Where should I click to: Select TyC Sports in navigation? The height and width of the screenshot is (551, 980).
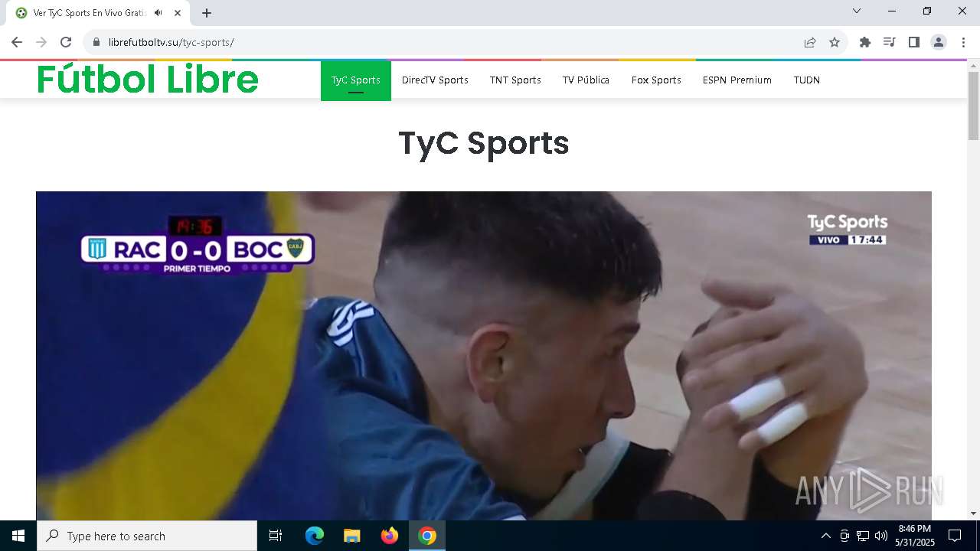[x=356, y=80]
